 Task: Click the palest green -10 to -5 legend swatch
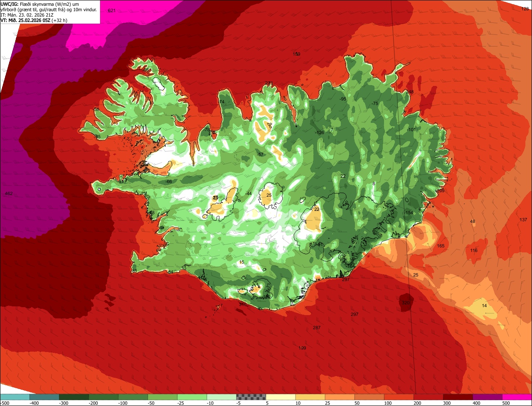coord(222,397)
